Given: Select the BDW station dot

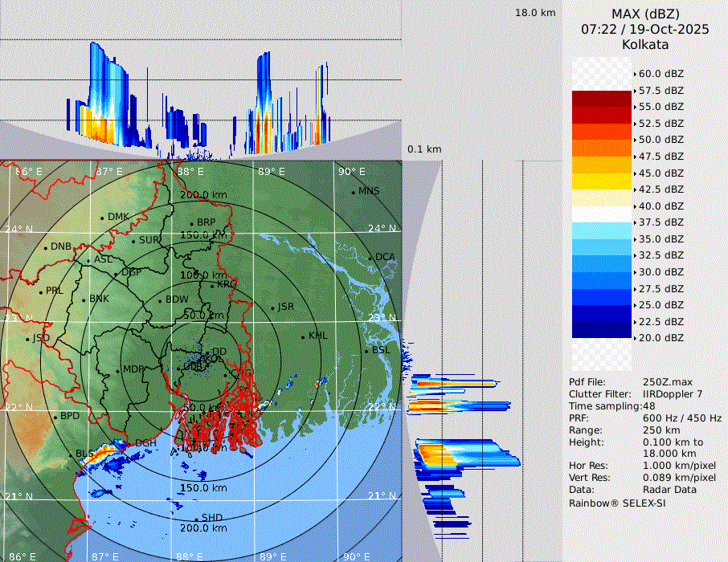Looking at the screenshot, I should (x=160, y=300).
